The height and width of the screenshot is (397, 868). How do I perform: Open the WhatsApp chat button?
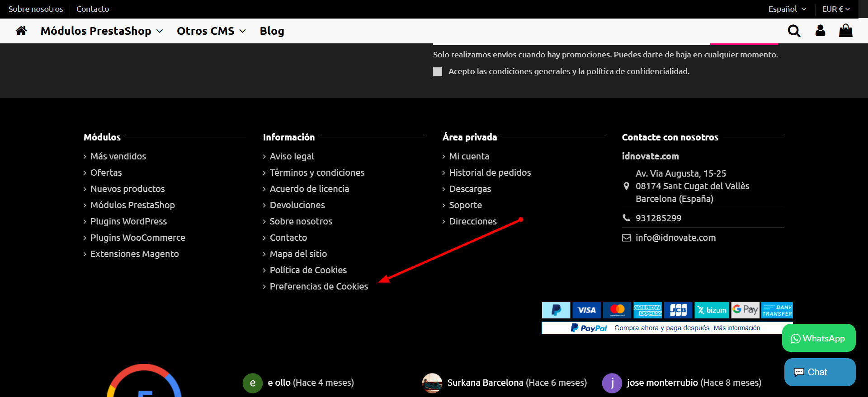pyautogui.click(x=819, y=338)
